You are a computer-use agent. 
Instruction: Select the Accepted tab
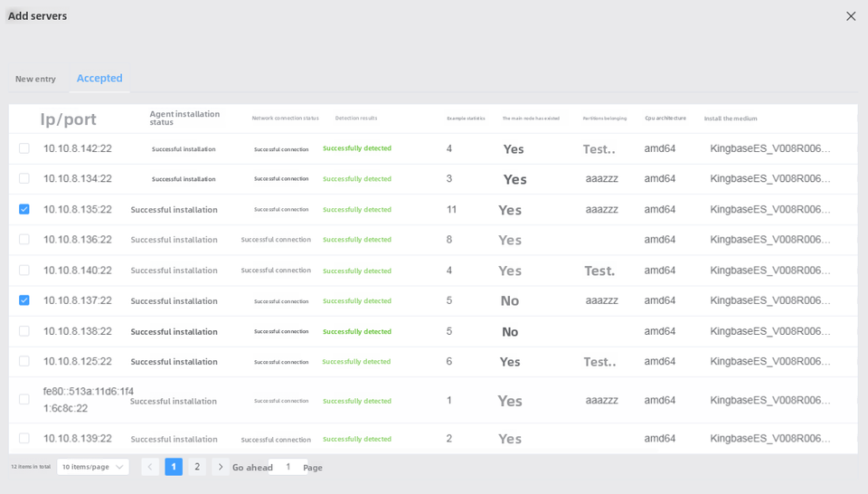[x=99, y=79]
